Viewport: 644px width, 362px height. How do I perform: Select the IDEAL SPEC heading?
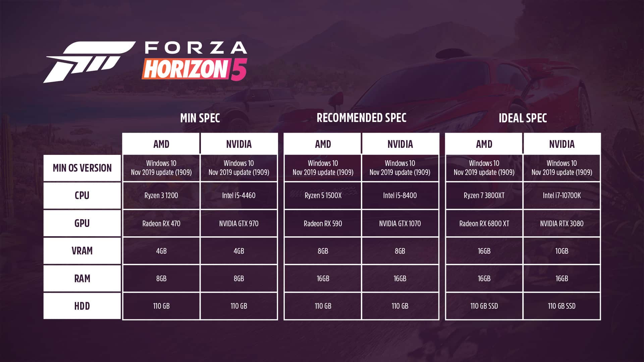[x=523, y=118]
